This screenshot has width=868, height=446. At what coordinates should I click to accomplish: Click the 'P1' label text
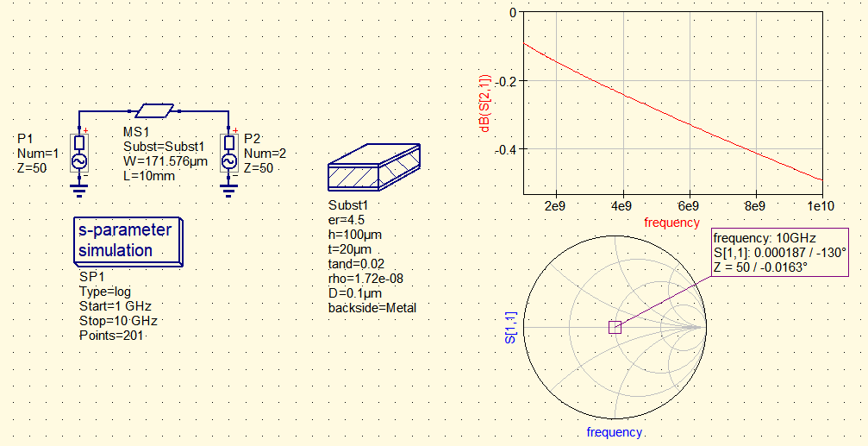click(24, 139)
